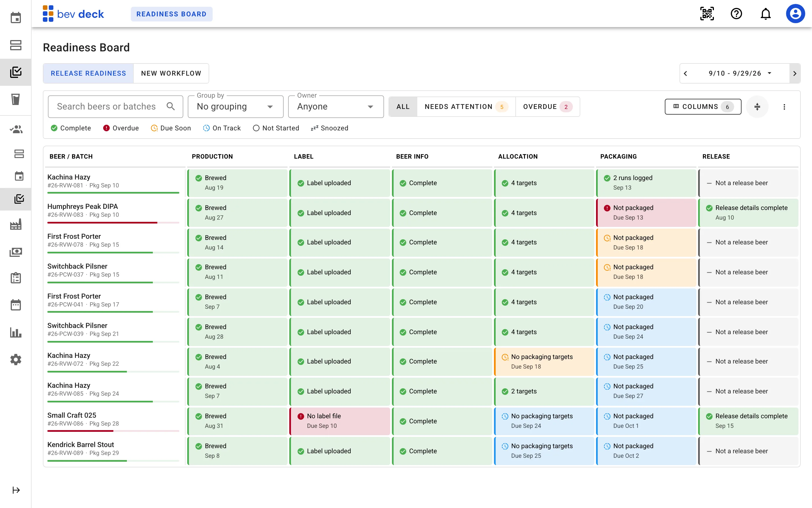Go to previous date range
The width and height of the screenshot is (812, 508).
[685, 73]
